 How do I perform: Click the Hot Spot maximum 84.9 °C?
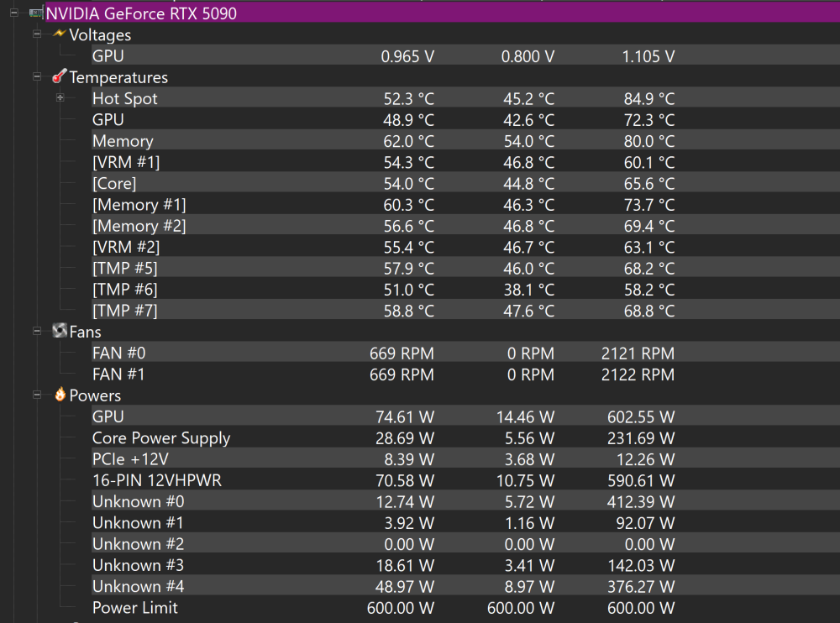click(649, 98)
